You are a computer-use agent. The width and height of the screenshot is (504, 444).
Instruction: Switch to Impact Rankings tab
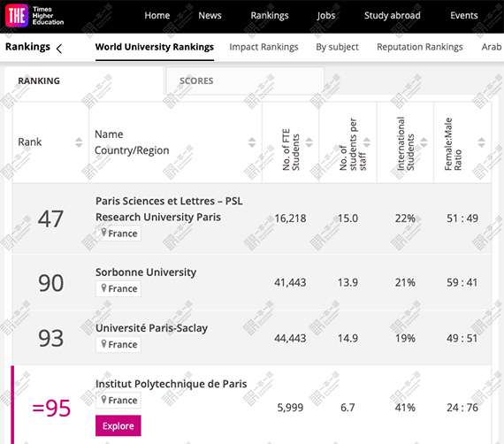click(x=263, y=47)
